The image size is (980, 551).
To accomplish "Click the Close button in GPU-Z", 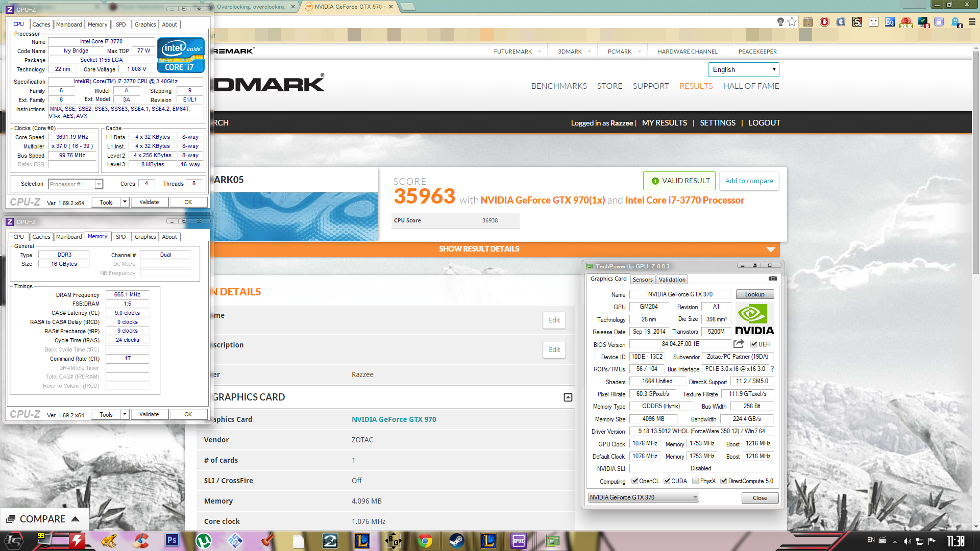I will pyautogui.click(x=759, y=498).
